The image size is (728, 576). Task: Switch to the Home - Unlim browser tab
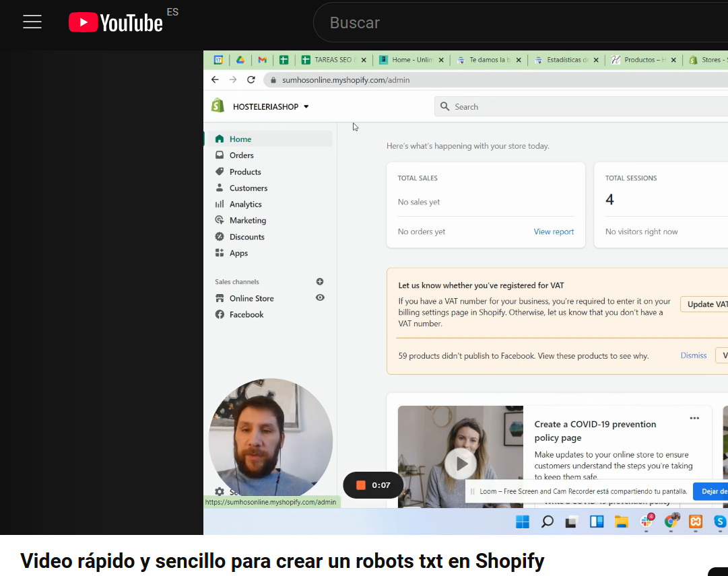coord(411,60)
